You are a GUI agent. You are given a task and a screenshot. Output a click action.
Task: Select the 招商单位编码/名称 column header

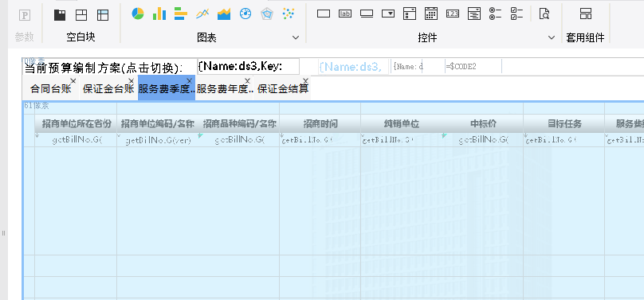[x=158, y=123]
